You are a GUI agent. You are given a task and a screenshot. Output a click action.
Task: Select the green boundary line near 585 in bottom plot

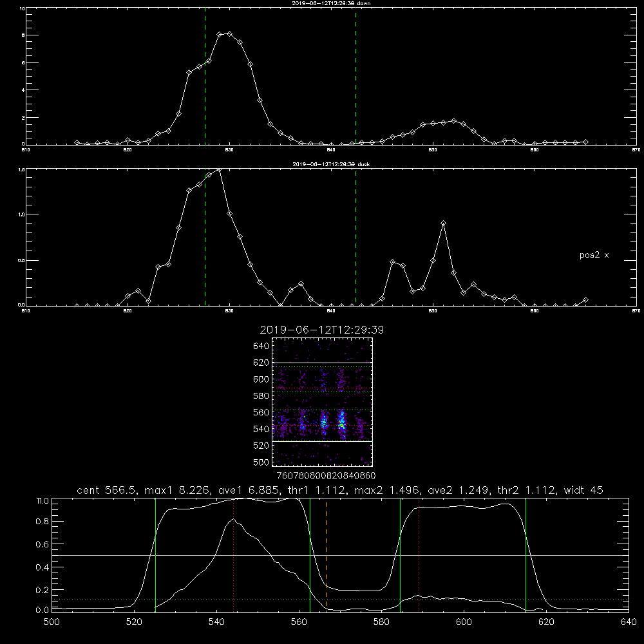(x=400, y=554)
